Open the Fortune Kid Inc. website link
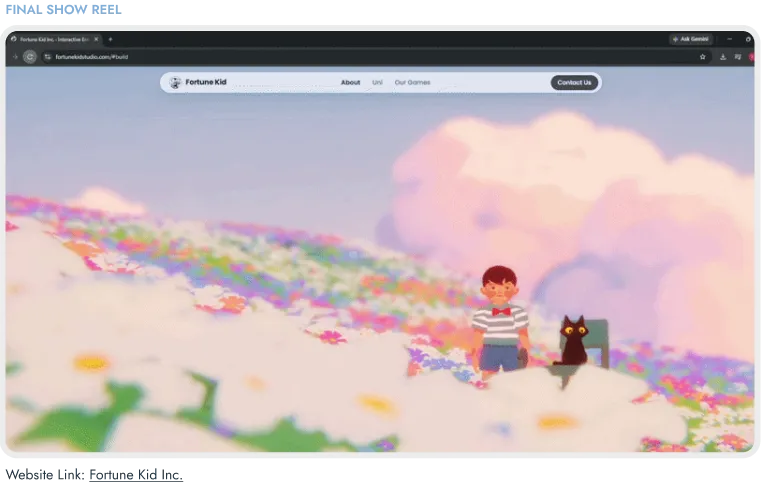The height and width of the screenshot is (485, 761). pos(136,474)
